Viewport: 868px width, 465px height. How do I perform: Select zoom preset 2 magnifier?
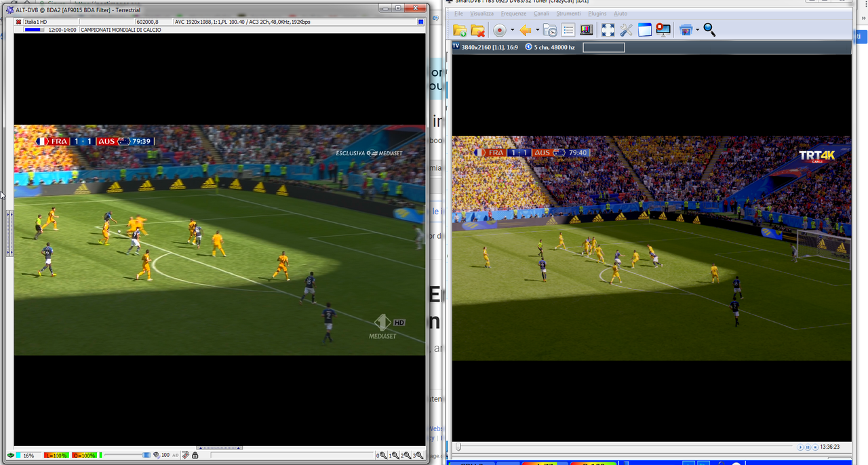[406, 456]
